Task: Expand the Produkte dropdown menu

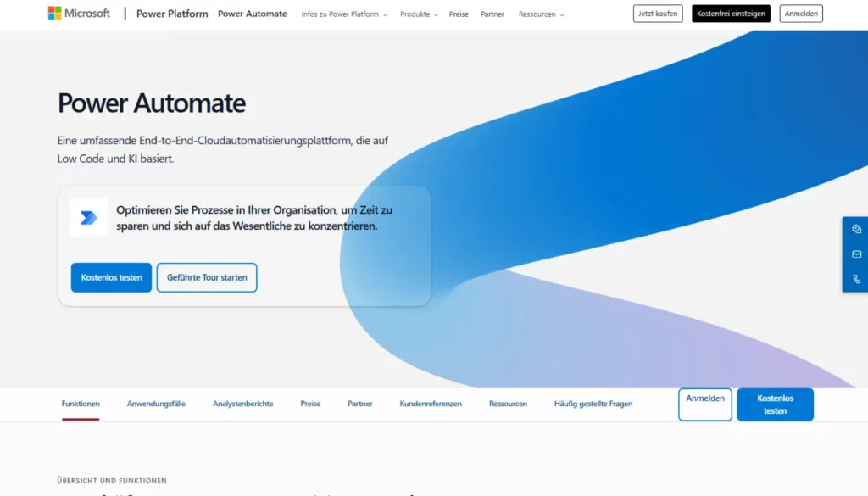Action: (419, 14)
